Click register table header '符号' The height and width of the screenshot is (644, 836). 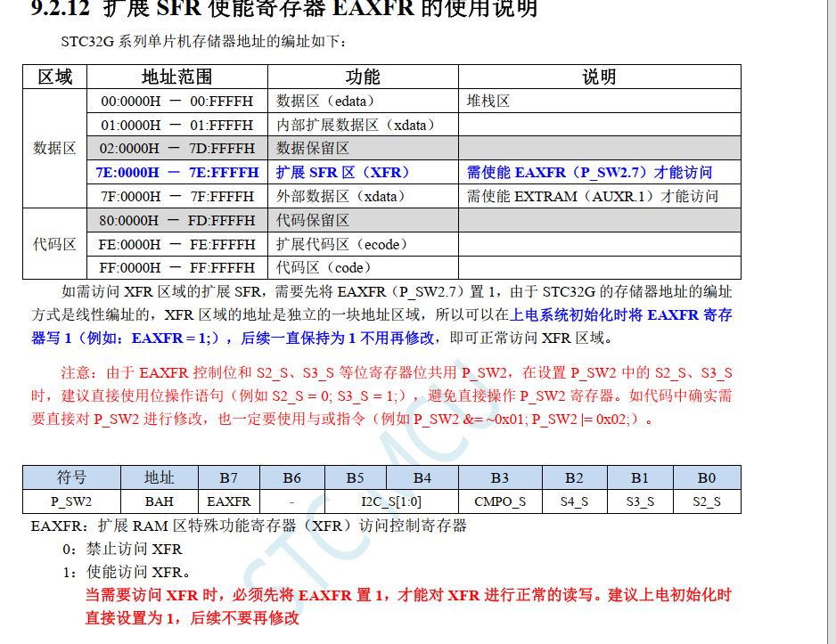click(71, 477)
